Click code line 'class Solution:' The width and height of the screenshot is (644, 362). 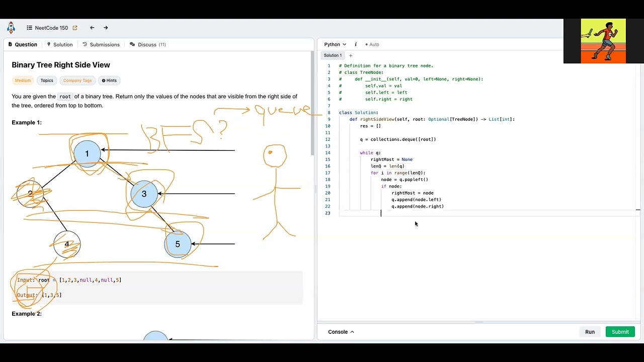tap(358, 113)
